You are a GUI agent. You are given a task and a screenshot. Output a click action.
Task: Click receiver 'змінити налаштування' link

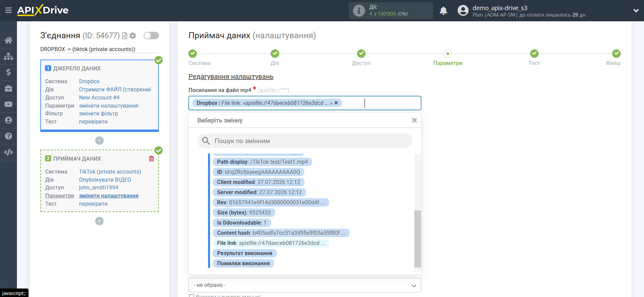click(109, 196)
